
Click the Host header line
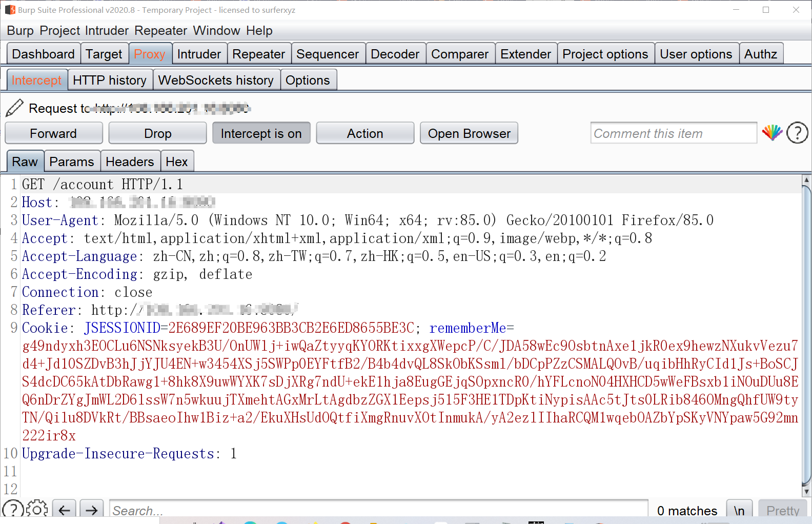[118, 202]
